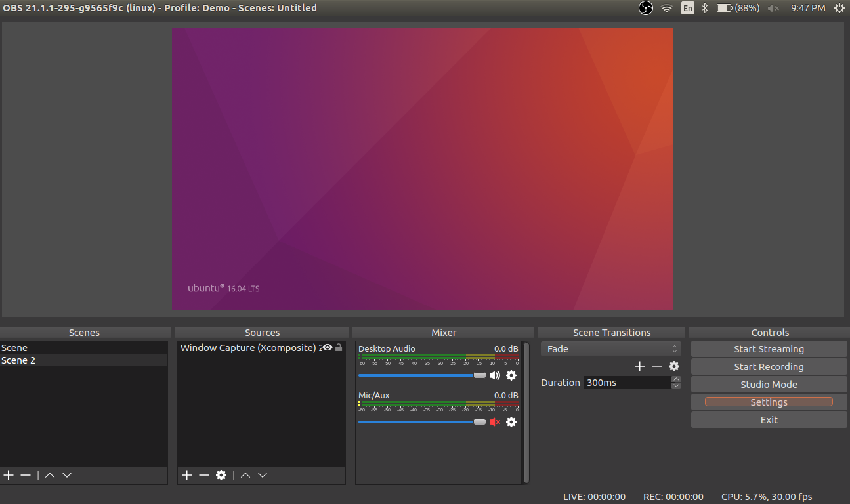The width and height of the screenshot is (850, 504).
Task: Click LIVE: 00:00:00 status text
Action: pos(594,497)
